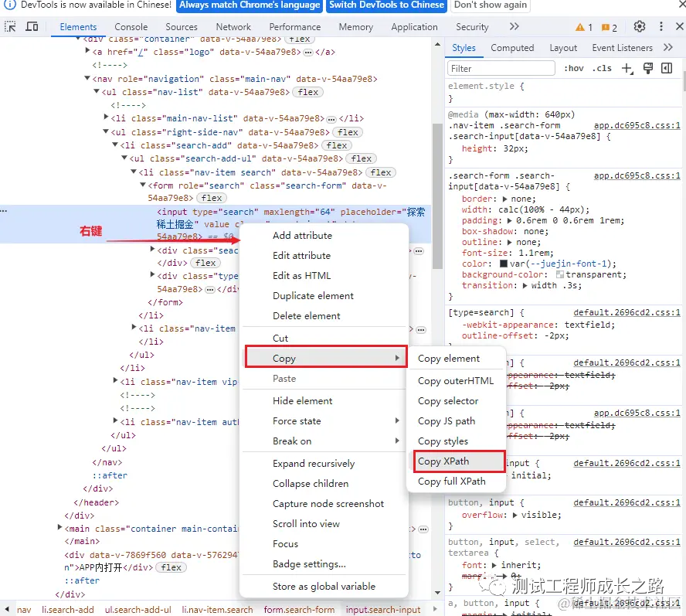Toggle the flex badge on nav-list element
686x616 pixels.
pos(307,92)
